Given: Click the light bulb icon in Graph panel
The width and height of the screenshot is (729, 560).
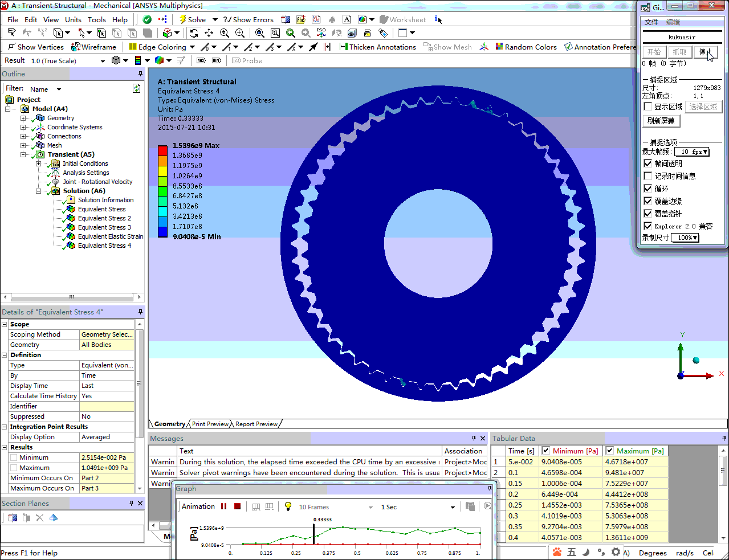Looking at the screenshot, I should (x=288, y=506).
